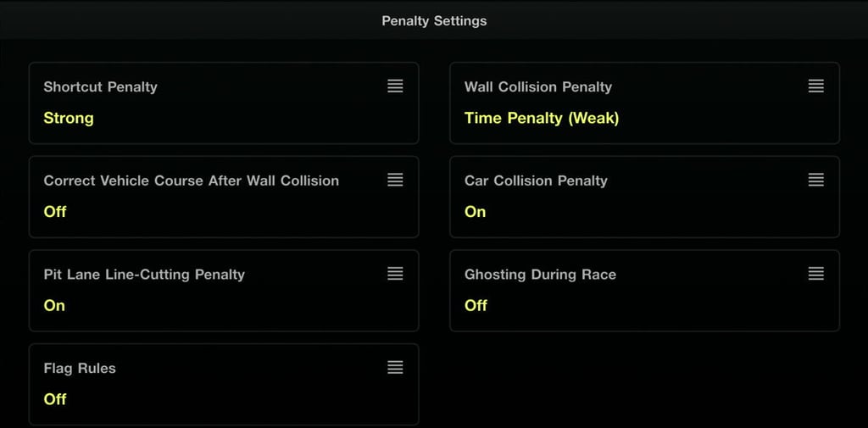Change the Pit Lane Line-Cutting 'On' value
This screenshot has height=428, width=868.
[54, 305]
